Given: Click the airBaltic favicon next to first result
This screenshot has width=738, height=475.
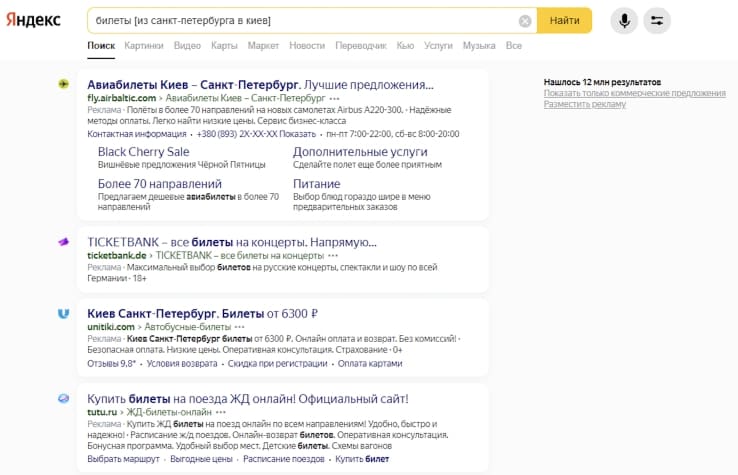Looking at the screenshot, I should pyautogui.click(x=64, y=84).
